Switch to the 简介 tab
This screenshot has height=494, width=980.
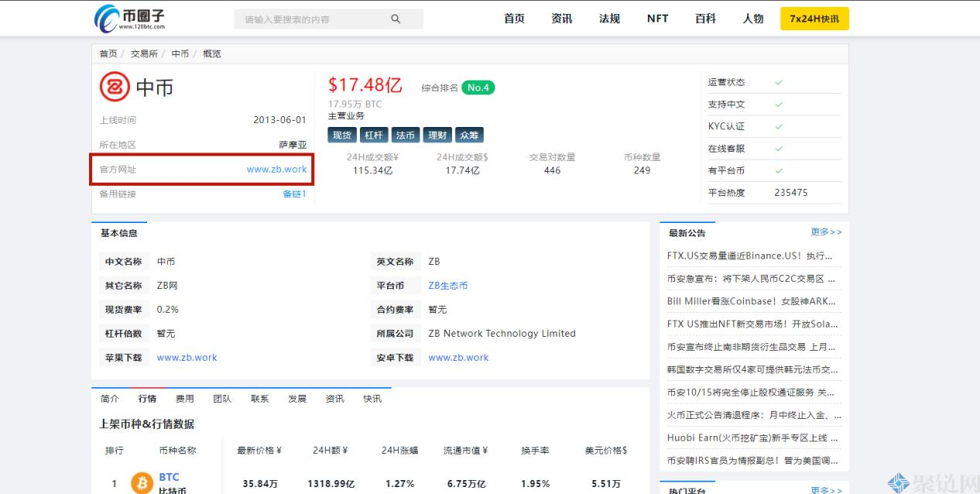point(110,399)
